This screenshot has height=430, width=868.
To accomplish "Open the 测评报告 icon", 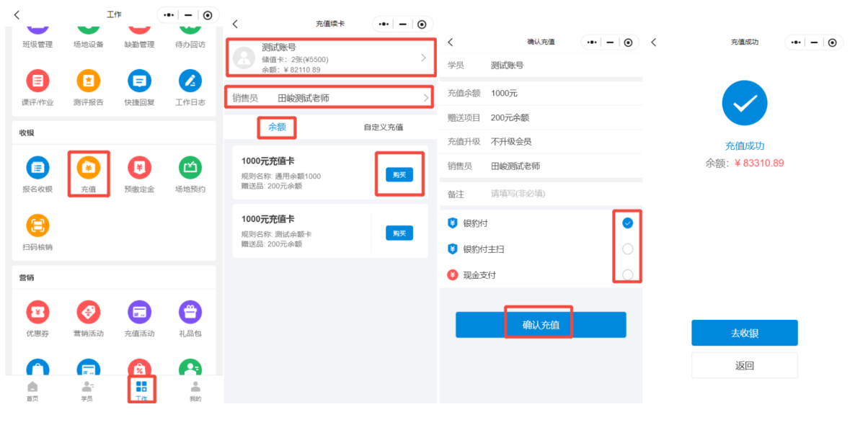I will pyautogui.click(x=89, y=81).
